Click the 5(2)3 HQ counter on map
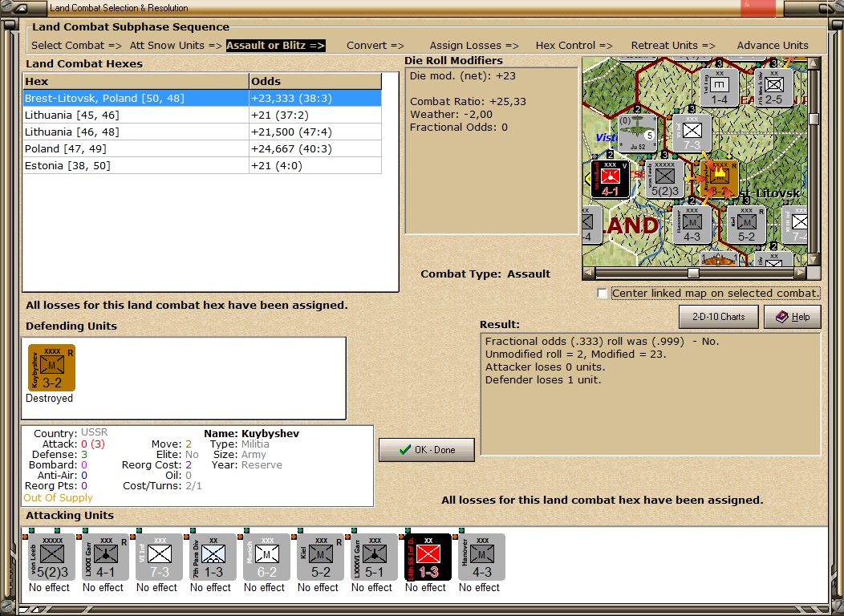This screenshot has height=616, width=844. point(665,179)
